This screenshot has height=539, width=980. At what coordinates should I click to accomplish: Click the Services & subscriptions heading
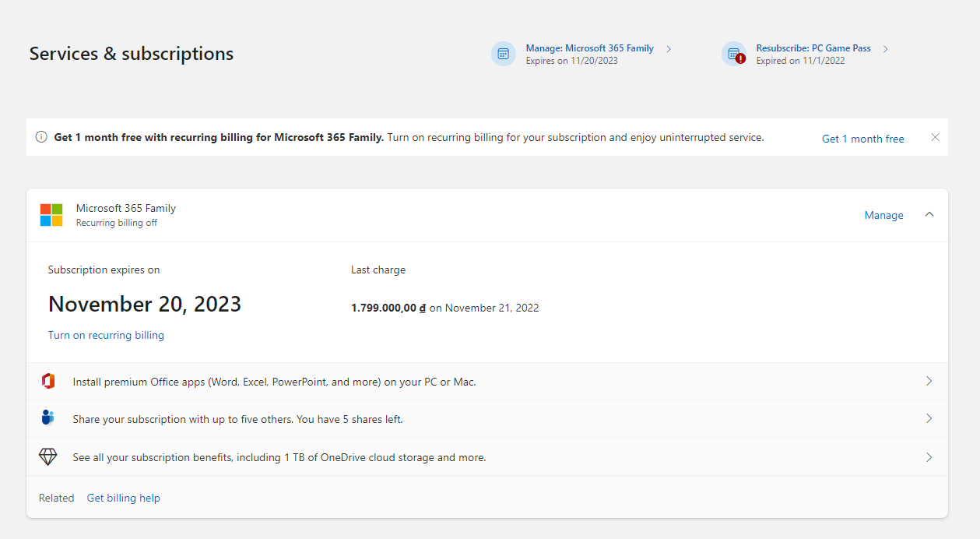[x=132, y=54]
